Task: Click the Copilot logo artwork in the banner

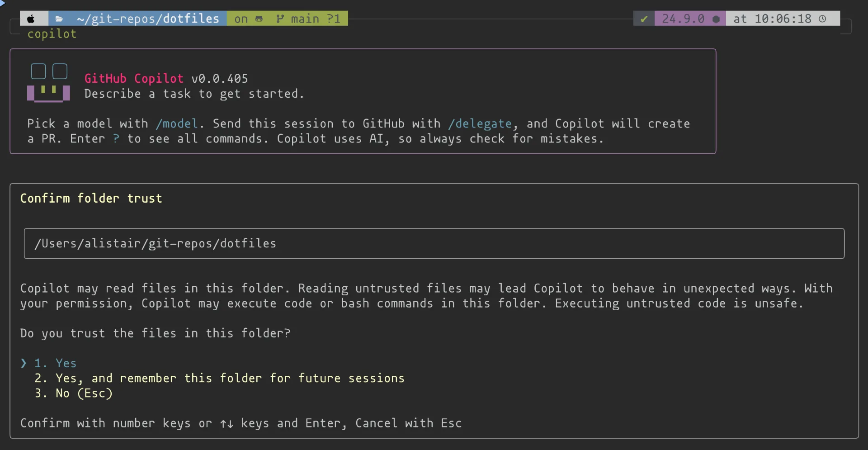Action: tap(48, 83)
